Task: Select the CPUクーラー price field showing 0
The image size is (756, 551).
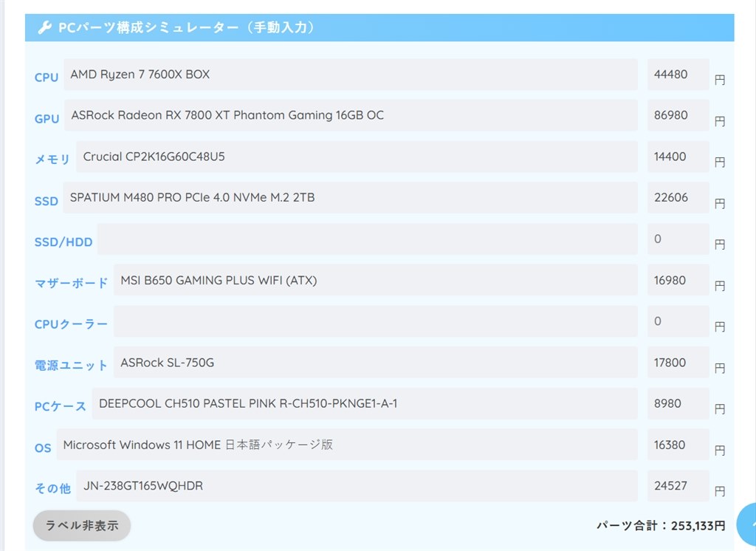Action: (678, 321)
